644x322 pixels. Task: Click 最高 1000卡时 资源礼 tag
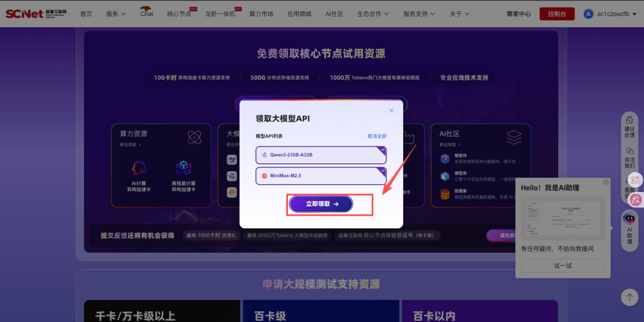click(211, 236)
